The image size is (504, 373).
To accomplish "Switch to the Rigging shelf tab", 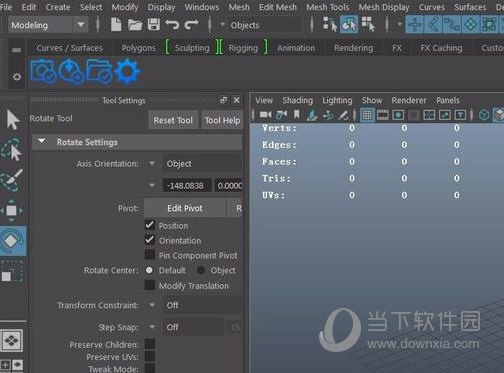I will pyautogui.click(x=243, y=48).
